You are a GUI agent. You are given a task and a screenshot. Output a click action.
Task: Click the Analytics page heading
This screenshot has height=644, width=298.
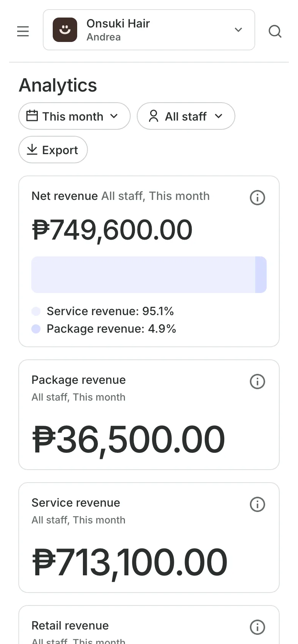click(x=58, y=85)
